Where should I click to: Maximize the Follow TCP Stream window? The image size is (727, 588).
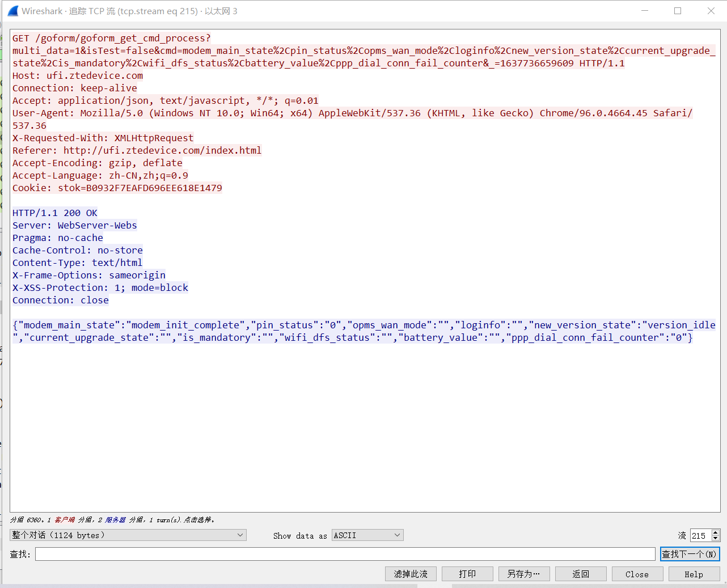tap(678, 11)
